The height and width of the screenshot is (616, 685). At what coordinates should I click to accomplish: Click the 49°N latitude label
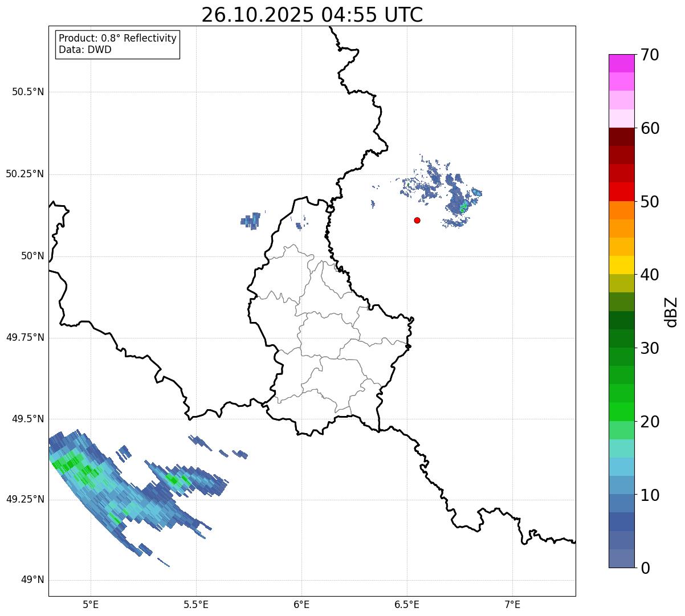[x=32, y=580]
